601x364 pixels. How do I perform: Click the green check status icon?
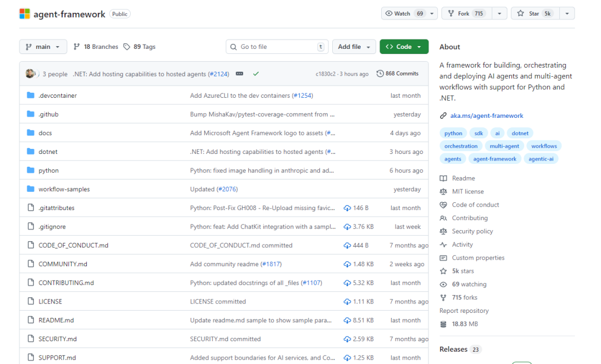tap(256, 74)
